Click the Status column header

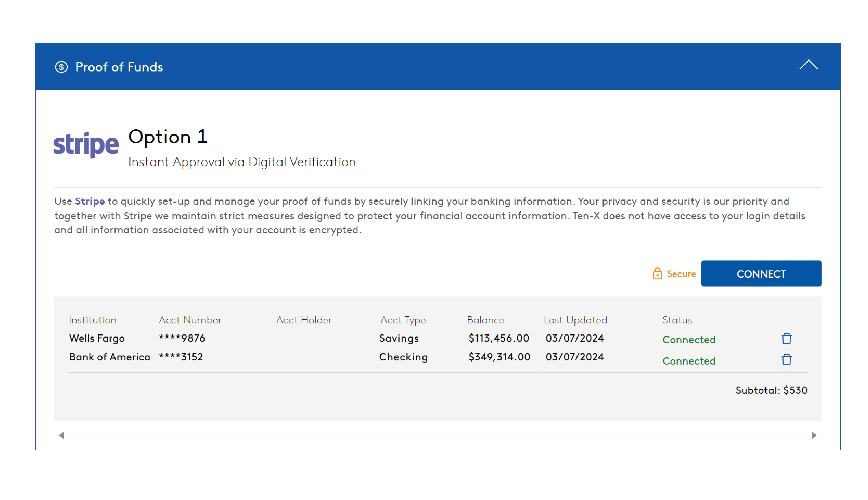point(677,320)
